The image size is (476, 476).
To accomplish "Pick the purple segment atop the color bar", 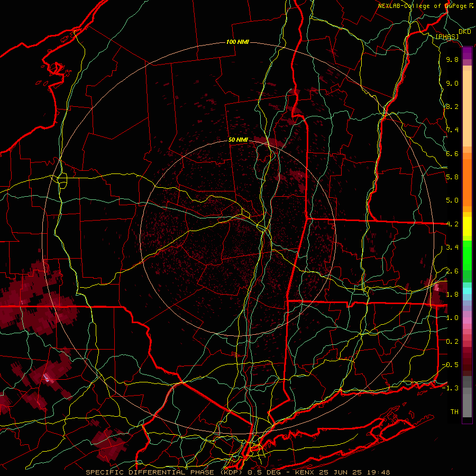I will click(x=467, y=53).
